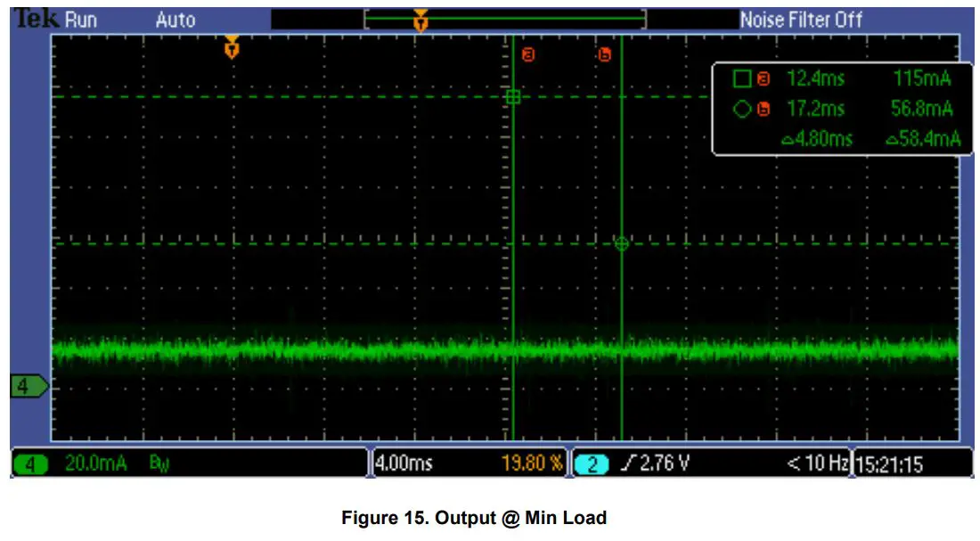Select the orange trigger position marker arrow
Viewport: 980px width, 541px height.
(x=233, y=47)
